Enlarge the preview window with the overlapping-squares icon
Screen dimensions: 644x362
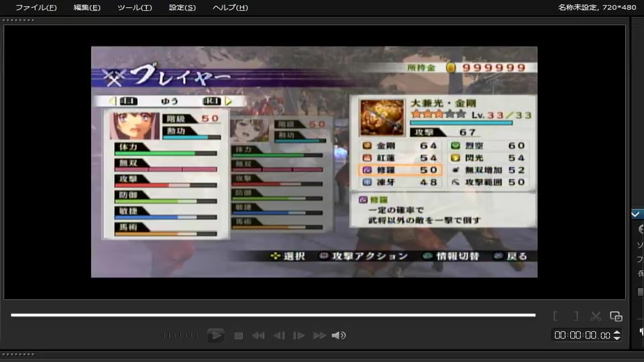(616, 316)
